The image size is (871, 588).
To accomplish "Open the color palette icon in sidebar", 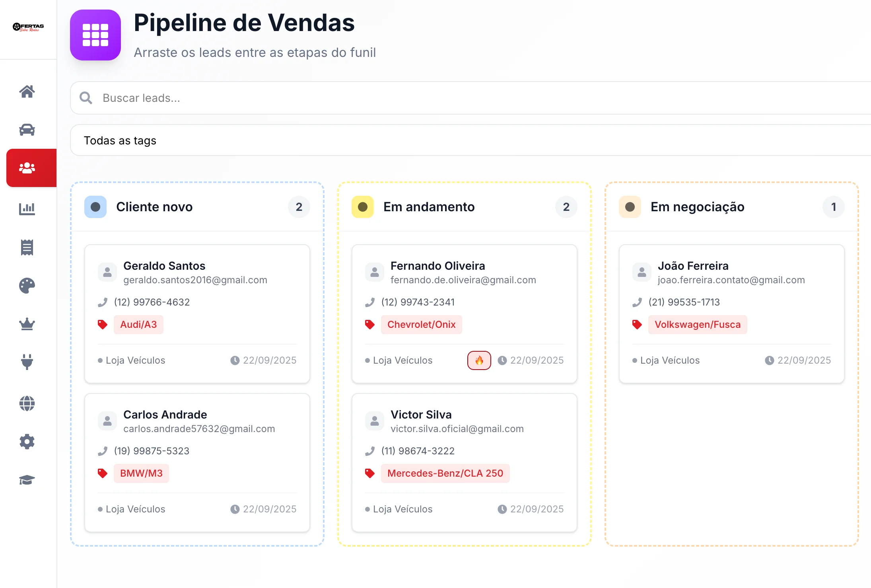I will [x=27, y=286].
